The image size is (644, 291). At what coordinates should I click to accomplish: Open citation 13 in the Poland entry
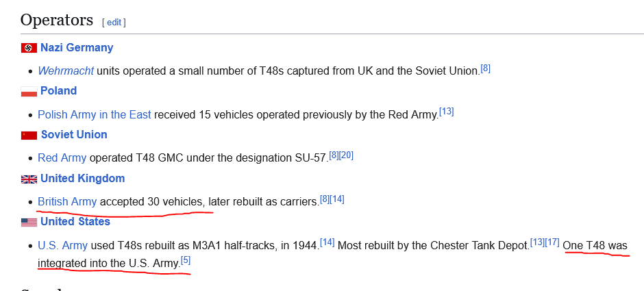(447, 112)
